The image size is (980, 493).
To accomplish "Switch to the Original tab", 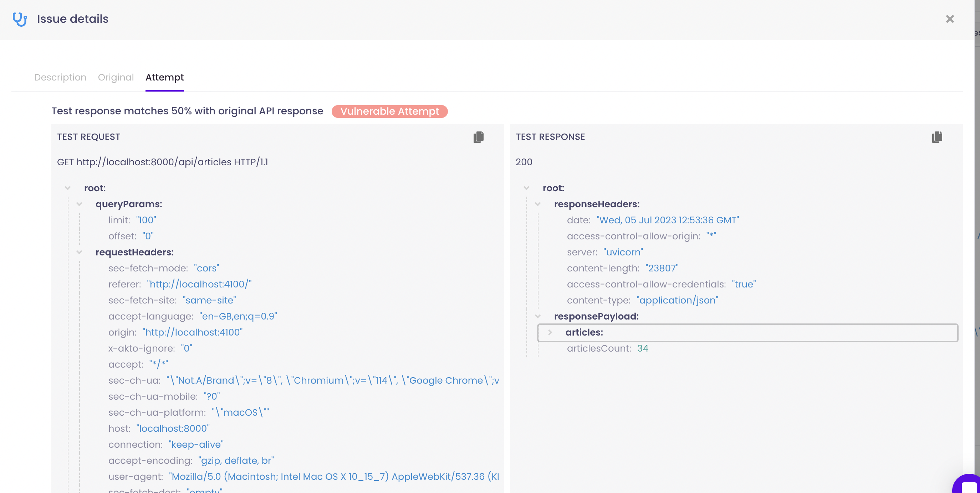I will pyautogui.click(x=116, y=77).
